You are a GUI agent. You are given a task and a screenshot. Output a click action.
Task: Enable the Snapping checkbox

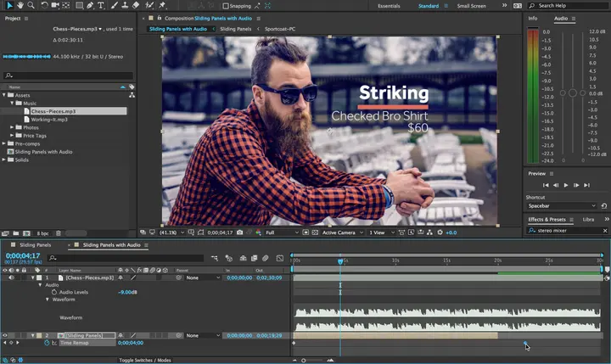226,6
